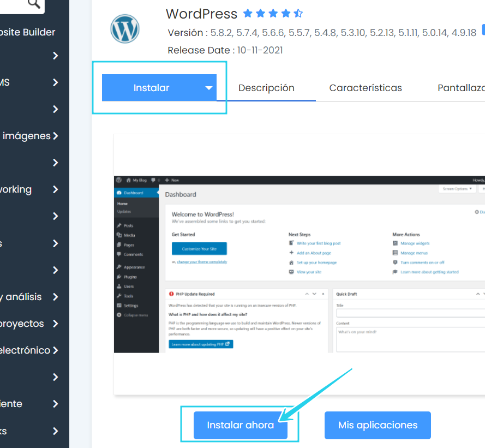485x448 pixels.
Task: Expand the networking category chevron
Action: click(55, 189)
